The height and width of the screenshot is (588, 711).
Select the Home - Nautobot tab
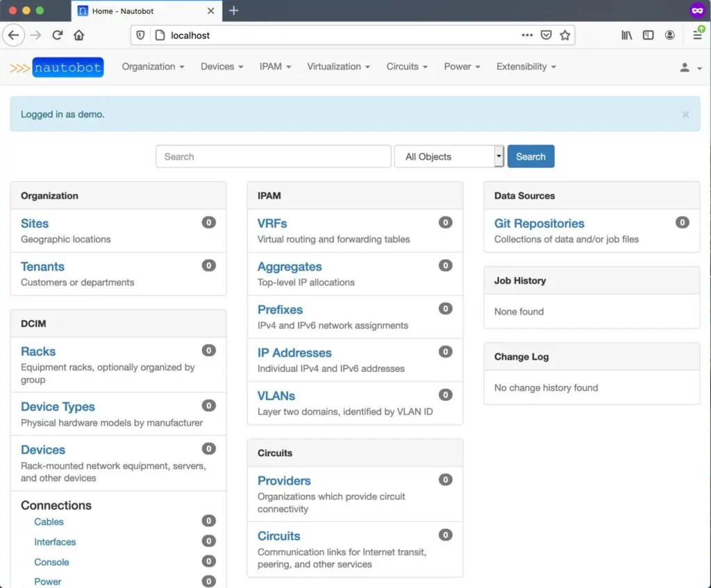tap(147, 11)
